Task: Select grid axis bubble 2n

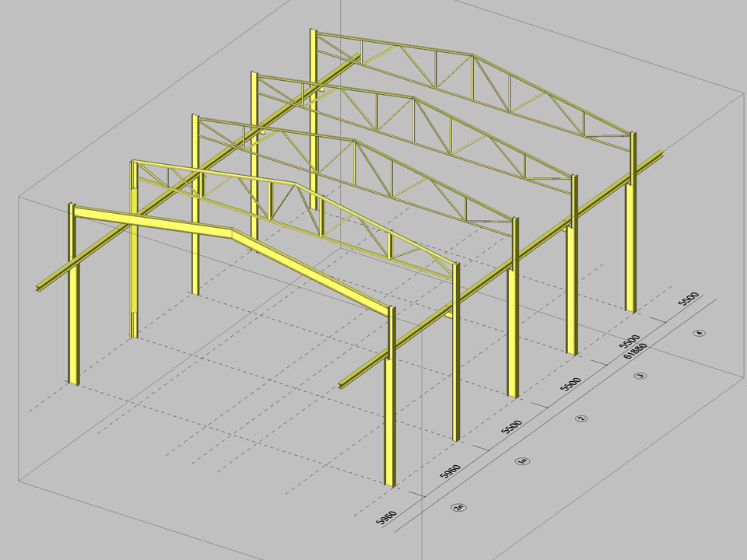Action: 461,507
